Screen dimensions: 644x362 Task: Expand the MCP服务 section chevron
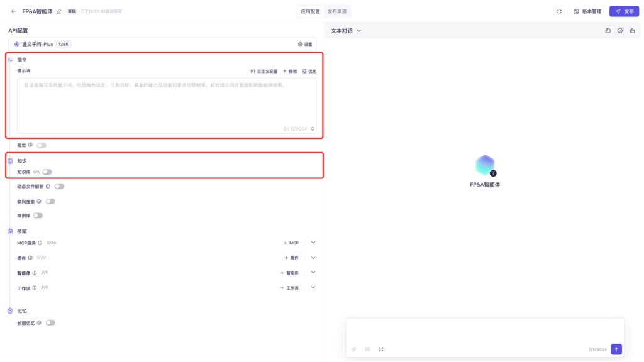(313, 243)
